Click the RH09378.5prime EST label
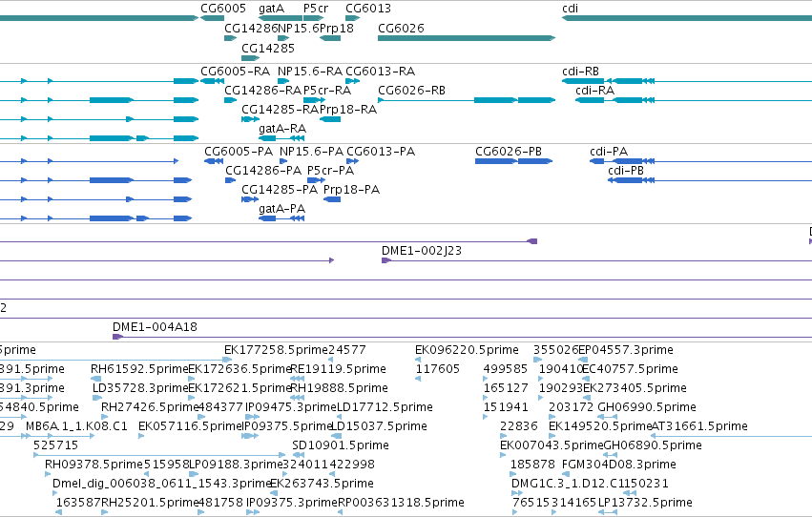 click(x=94, y=465)
